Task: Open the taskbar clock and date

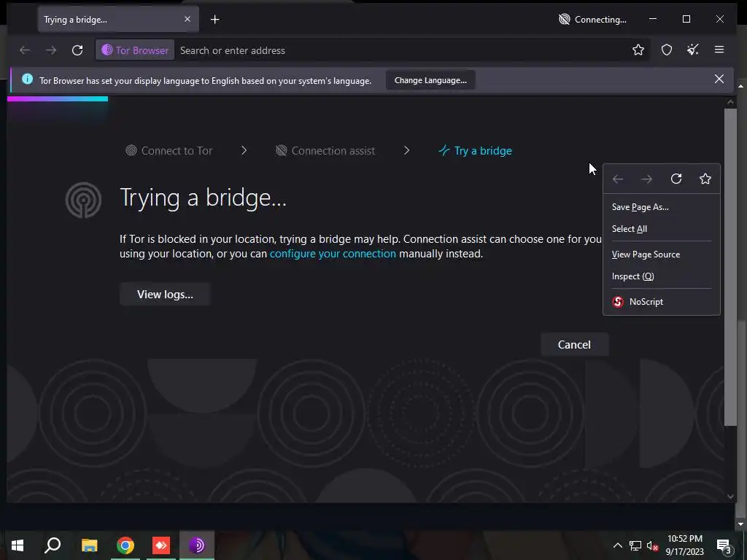Action: pos(684,545)
